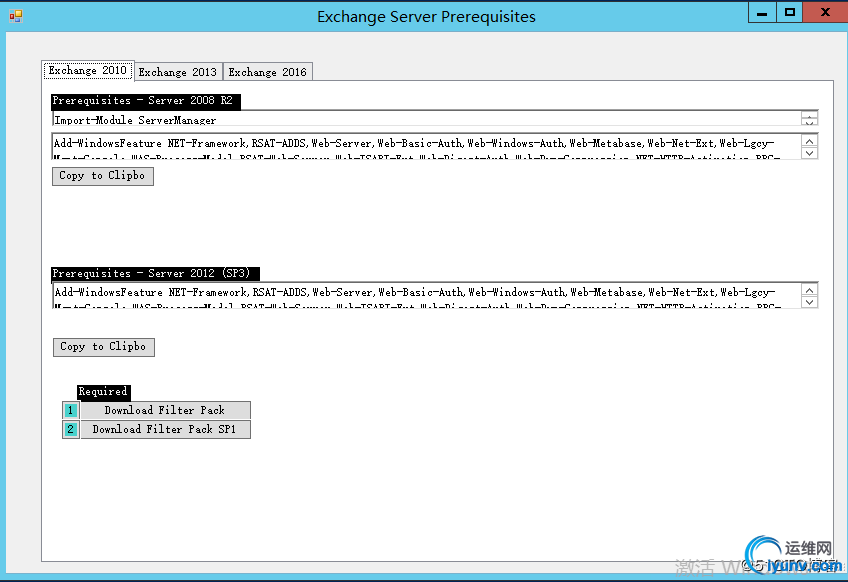848x582 pixels.
Task: Close the Exchange Server Prerequisites window
Action: tap(825, 12)
